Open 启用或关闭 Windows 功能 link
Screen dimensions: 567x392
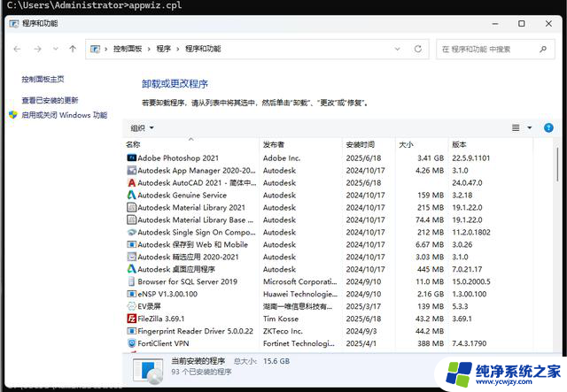65,115
